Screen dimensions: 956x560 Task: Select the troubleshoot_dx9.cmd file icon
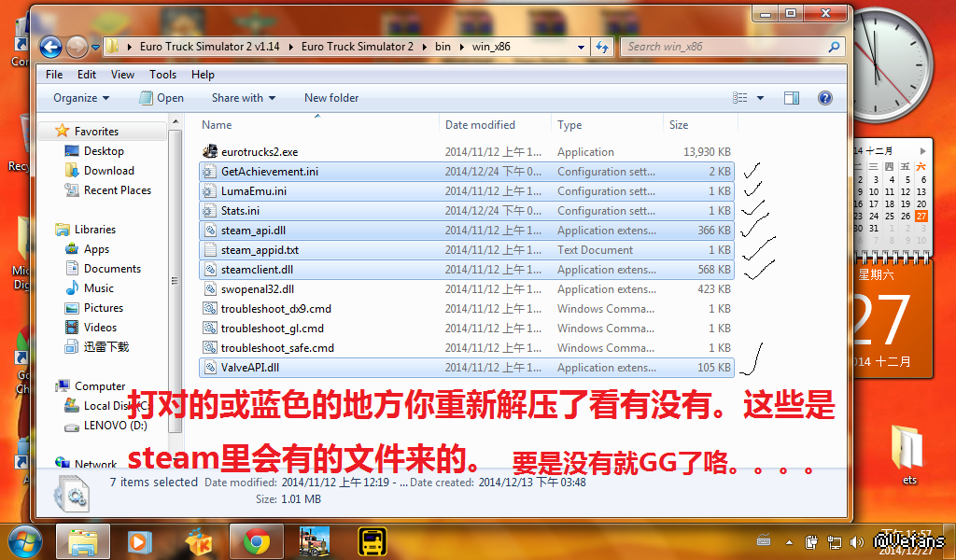210,308
